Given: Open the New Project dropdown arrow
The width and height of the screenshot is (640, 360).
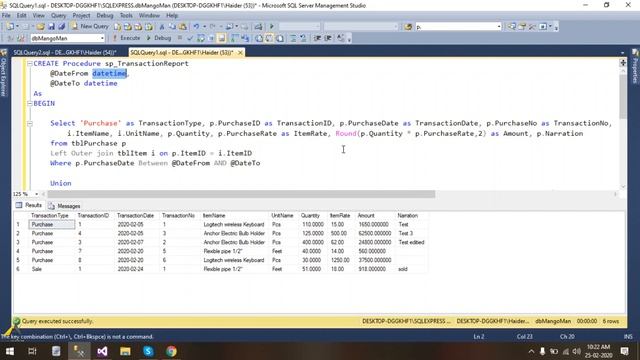Looking at the screenshot, I should pyautogui.click(x=17, y=27).
